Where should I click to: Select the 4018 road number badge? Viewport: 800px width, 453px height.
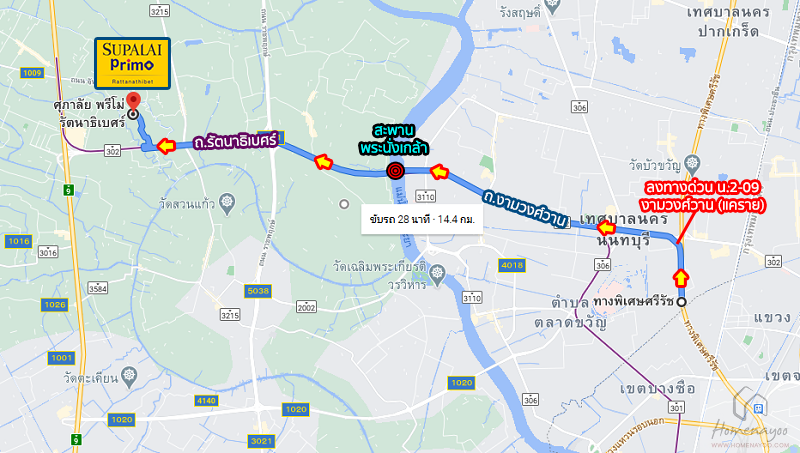tap(512, 265)
